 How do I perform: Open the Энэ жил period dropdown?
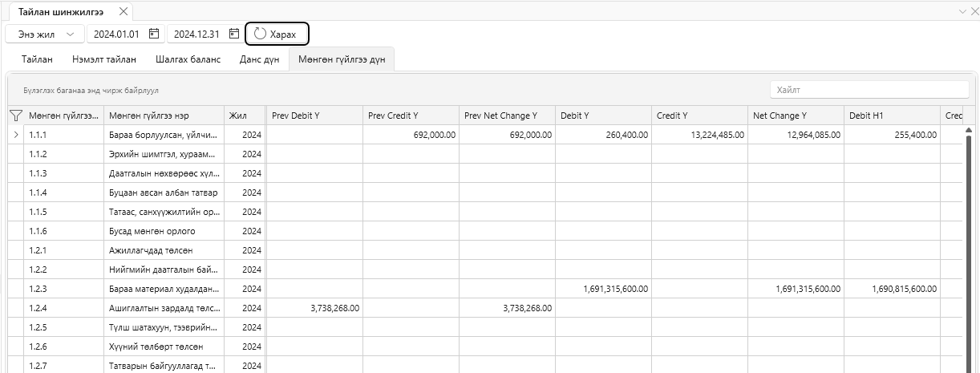coord(45,34)
